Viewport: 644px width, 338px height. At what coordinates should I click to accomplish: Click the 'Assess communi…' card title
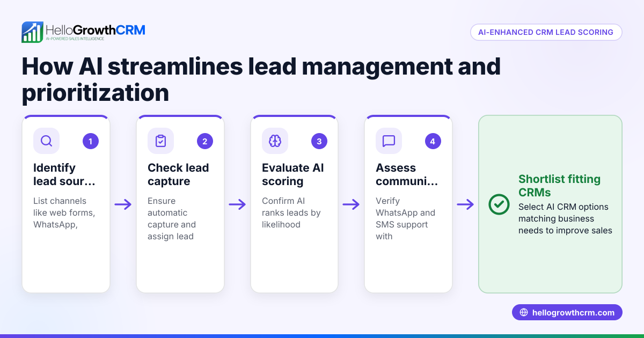[x=407, y=174]
